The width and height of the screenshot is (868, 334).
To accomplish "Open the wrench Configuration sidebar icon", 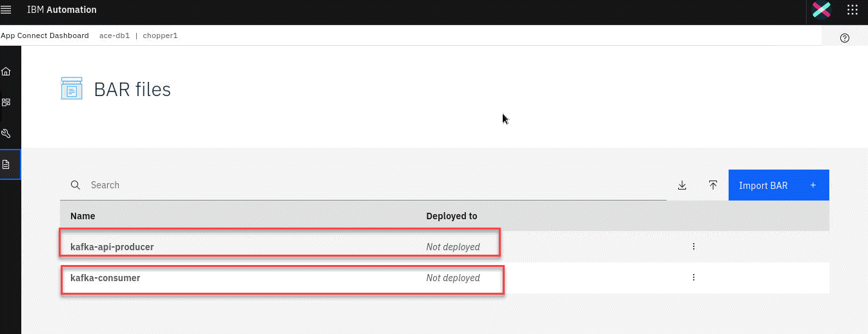I will click(x=6, y=133).
